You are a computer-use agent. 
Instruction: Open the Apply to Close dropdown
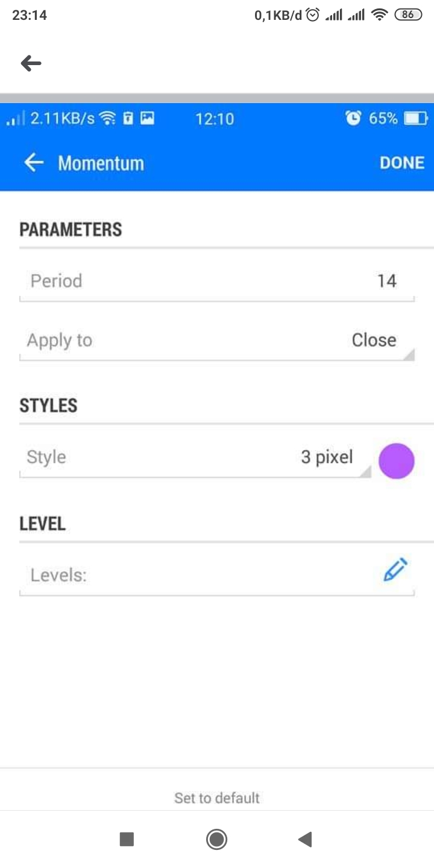point(217,340)
